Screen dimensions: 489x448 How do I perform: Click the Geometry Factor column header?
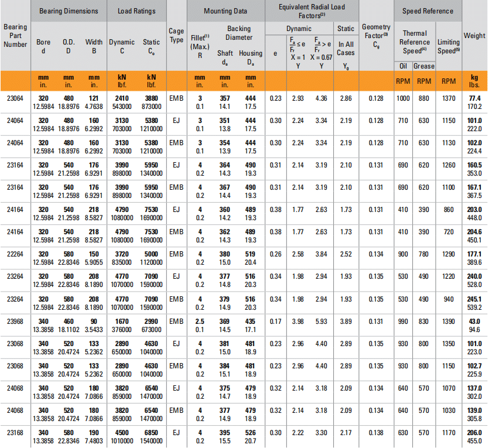tap(375, 36)
